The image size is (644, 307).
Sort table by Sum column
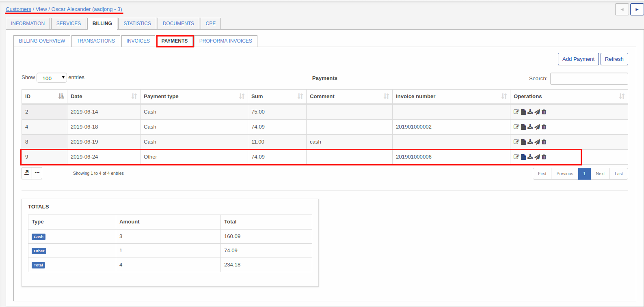(x=277, y=97)
